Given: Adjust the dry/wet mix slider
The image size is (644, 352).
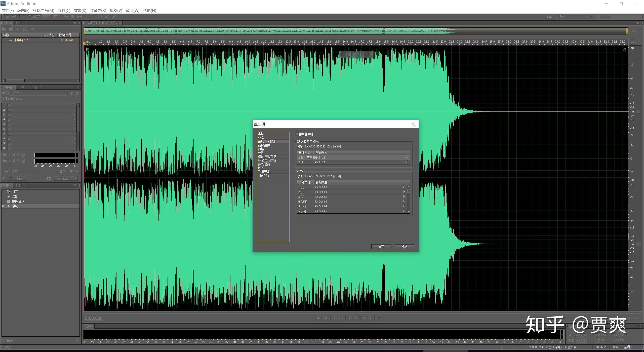Looking at the screenshot, I should (x=39, y=171).
